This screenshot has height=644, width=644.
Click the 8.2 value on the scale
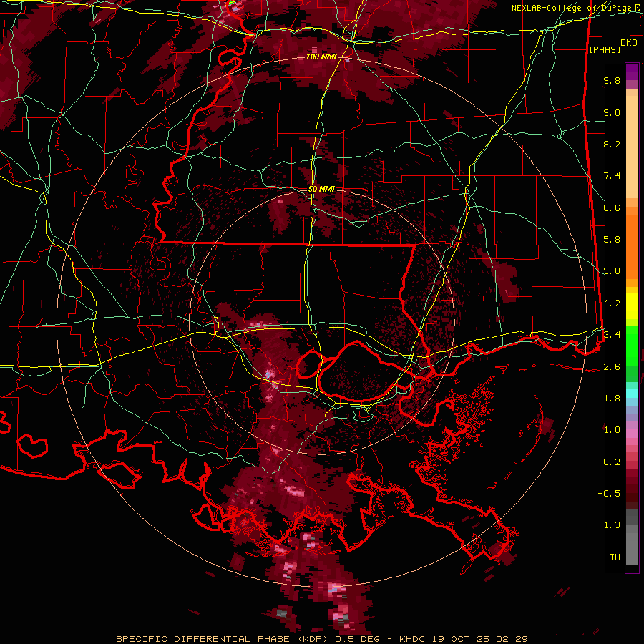(612, 144)
